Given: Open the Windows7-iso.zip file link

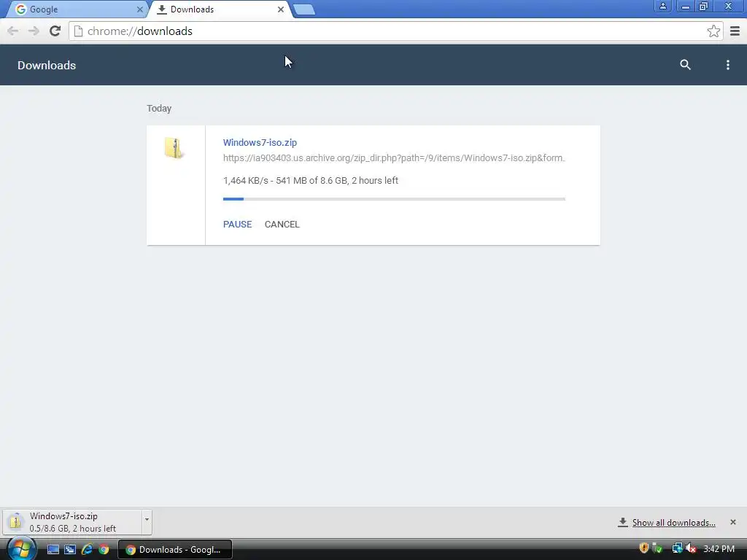Looking at the screenshot, I should pos(260,142).
